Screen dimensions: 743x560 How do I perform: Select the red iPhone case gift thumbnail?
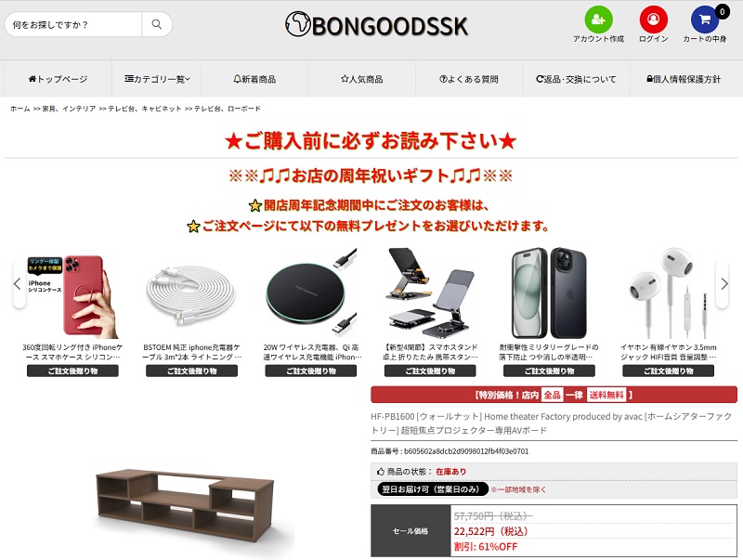(x=72, y=296)
